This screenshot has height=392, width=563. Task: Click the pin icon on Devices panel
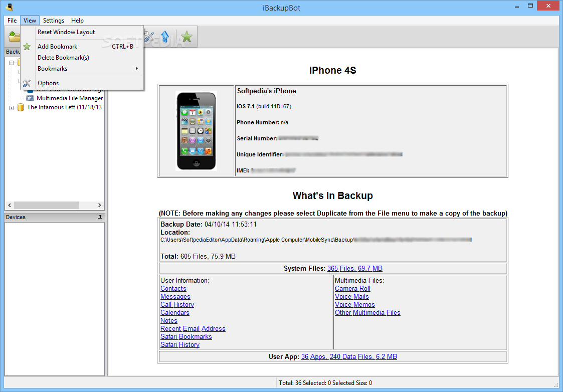pos(100,217)
